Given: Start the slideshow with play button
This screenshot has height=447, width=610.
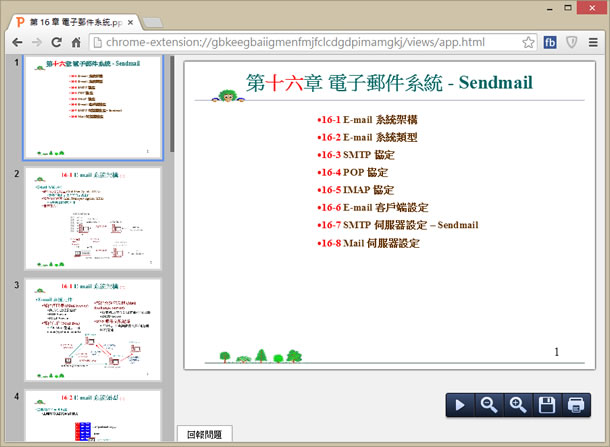Looking at the screenshot, I should pyautogui.click(x=460, y=405).
